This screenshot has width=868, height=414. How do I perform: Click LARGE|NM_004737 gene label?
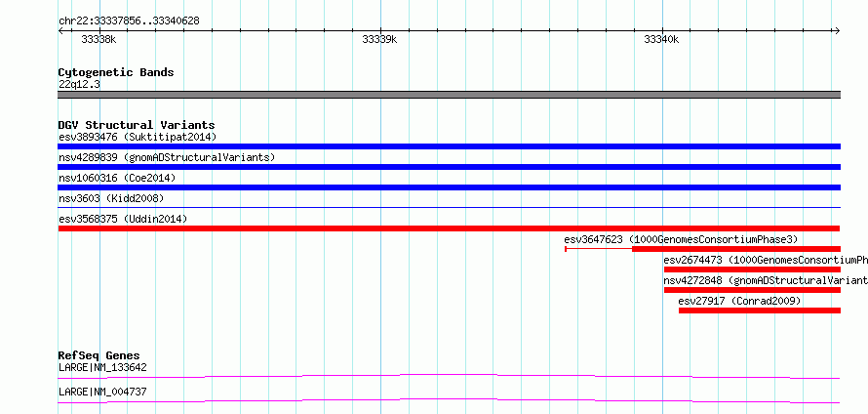click(x=102, y=392)
